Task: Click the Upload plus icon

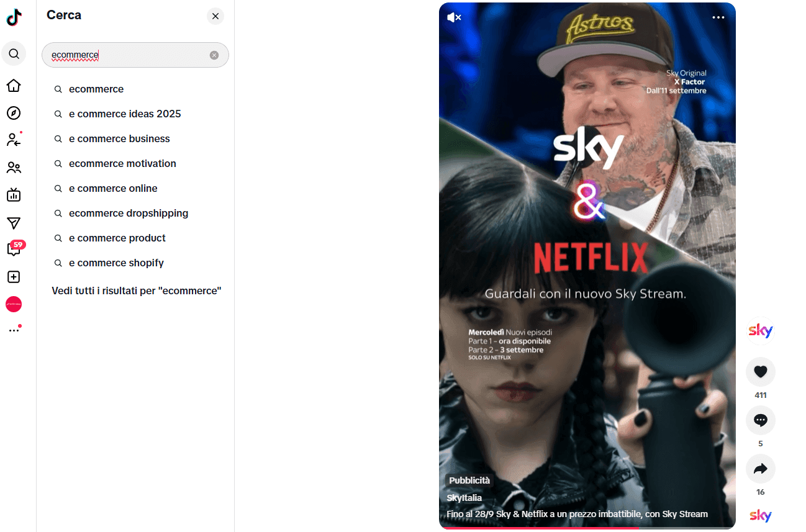Action: (x=14, y=277)
